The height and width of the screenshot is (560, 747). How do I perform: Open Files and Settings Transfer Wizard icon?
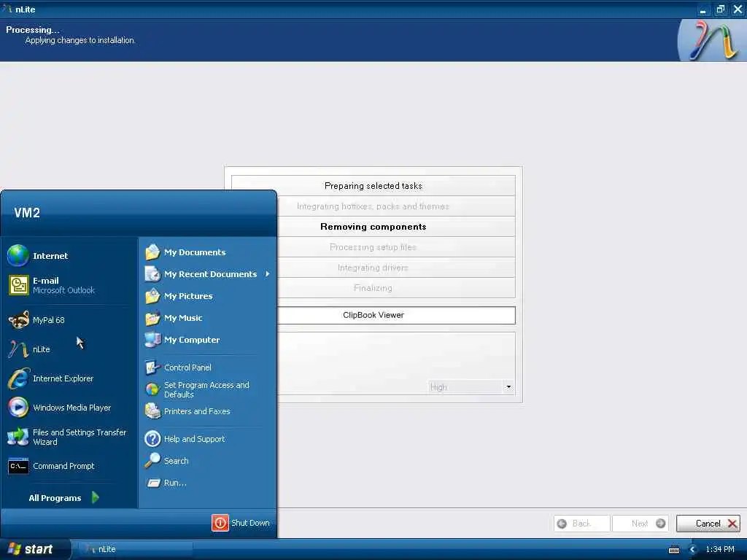pos(18,437)
